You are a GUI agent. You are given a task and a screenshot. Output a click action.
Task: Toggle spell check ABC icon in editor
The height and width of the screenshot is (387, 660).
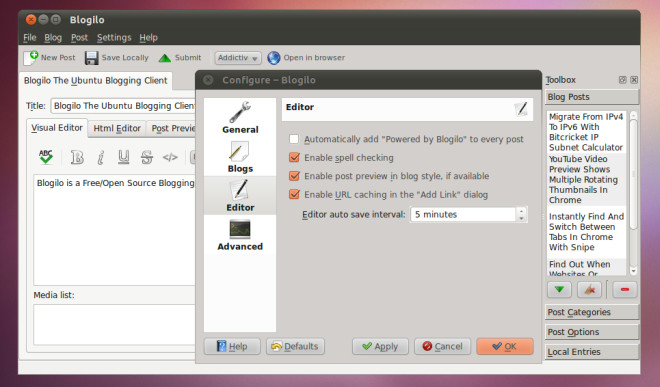tap(46, 157)
